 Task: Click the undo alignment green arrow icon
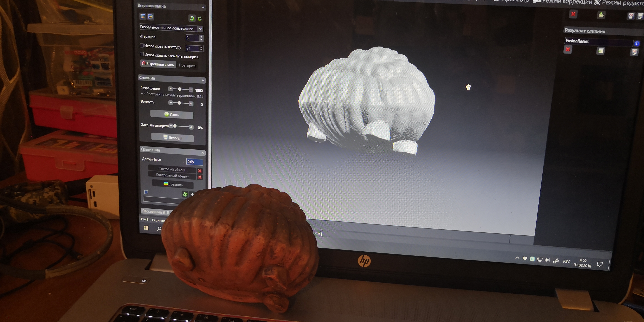pyautogui.click(x=192, y=18)
